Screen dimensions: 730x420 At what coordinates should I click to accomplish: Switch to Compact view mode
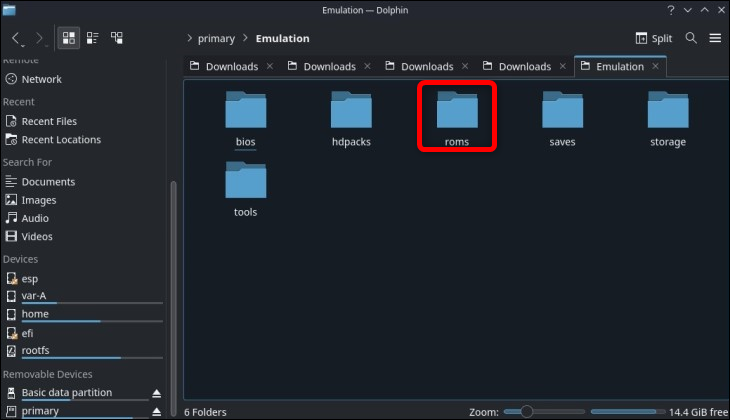[93, 39]
